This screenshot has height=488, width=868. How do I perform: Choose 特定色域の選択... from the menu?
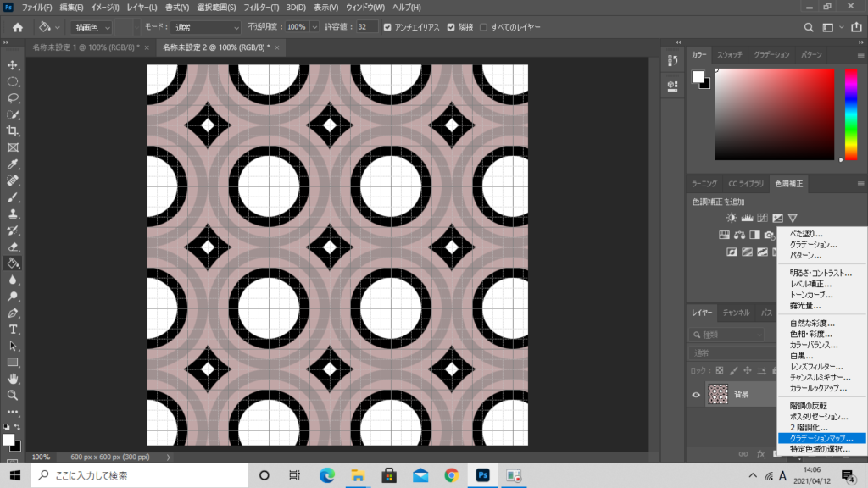click(820, 449)
